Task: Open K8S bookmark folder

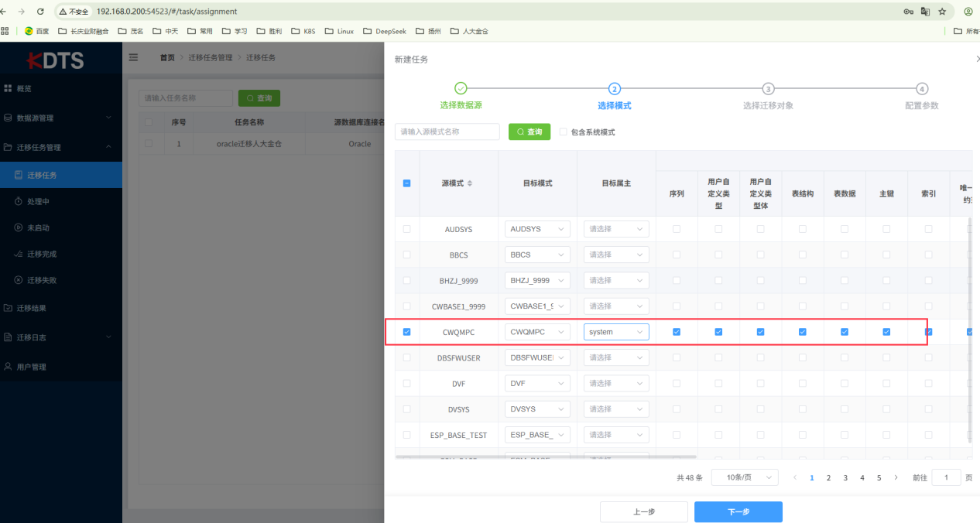Action: tap(303, 32)
